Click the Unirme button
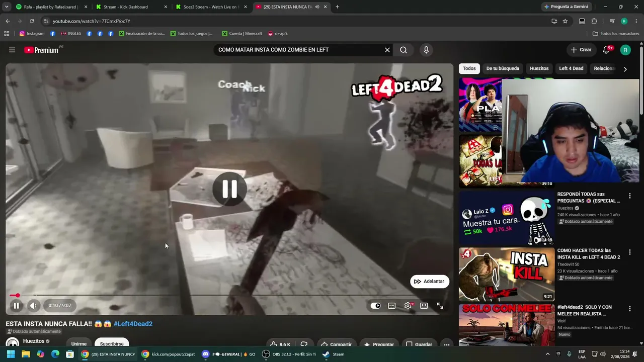This screenshot has height=362, width=644. pyautogui.click(x=79, y=344)
